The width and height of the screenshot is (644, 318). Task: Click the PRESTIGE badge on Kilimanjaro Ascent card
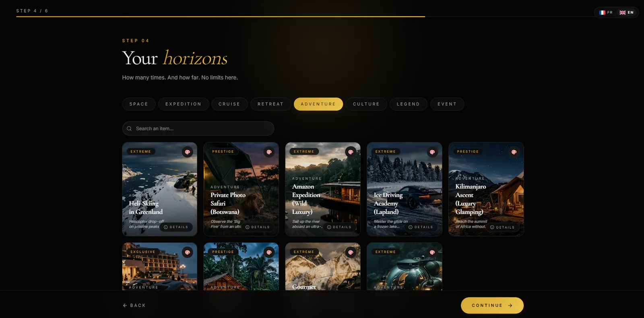pyautogui.click(x=468, y=152)
